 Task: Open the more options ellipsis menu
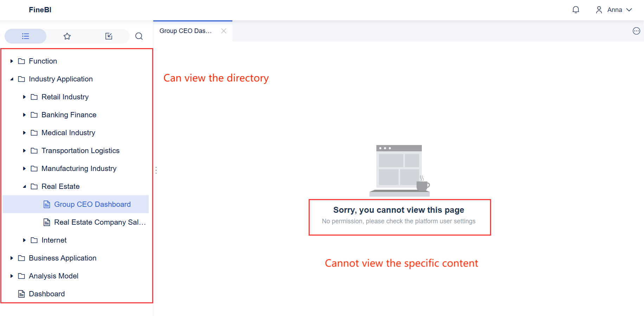[x=636, y=31]
